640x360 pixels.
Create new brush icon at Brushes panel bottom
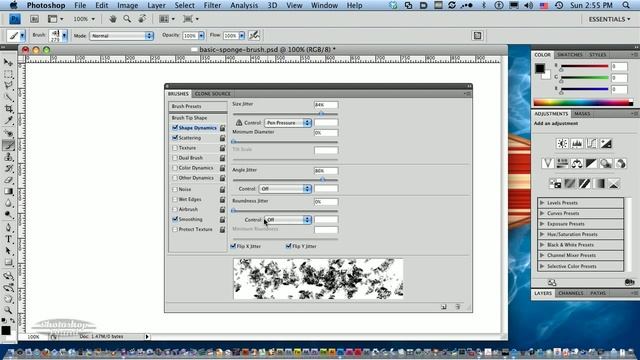coord(444,307)
